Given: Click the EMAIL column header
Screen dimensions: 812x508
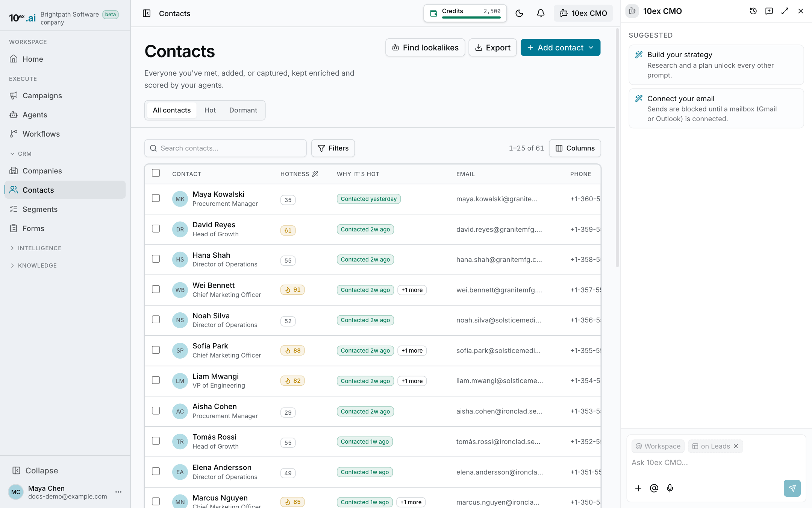Looking at the screenshot, I should 465,174.
